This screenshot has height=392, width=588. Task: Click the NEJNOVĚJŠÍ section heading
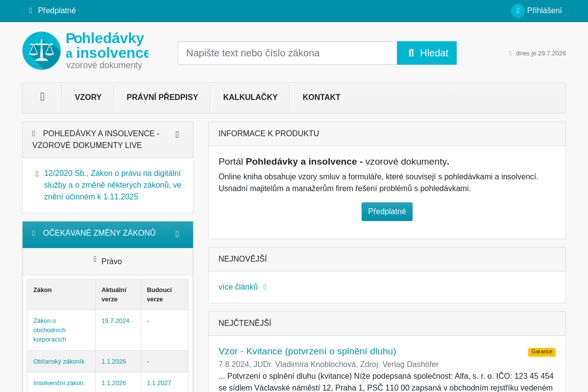coord(243,259)
